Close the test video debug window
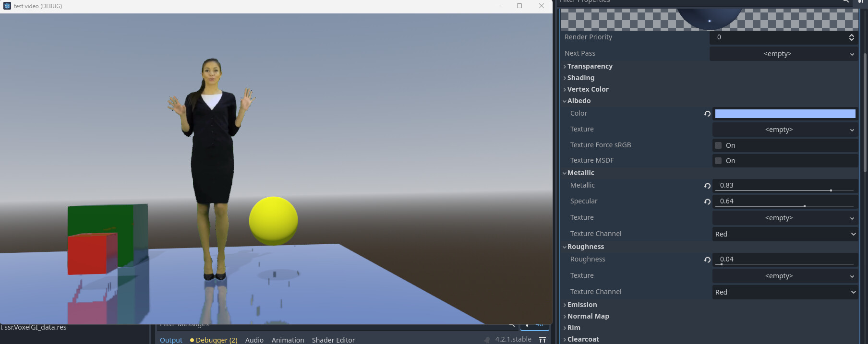Viewport: 868px width, 344px height. (x=542, y=6)
